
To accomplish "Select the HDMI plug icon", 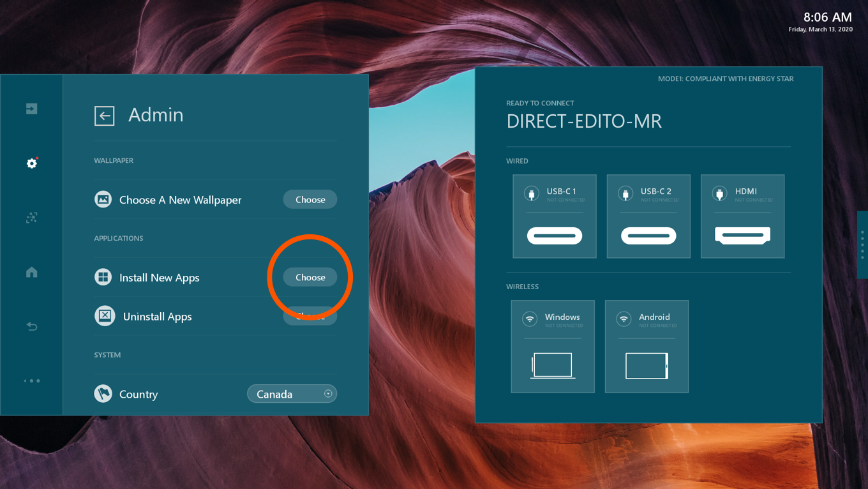I will click(x=719, y=194).
